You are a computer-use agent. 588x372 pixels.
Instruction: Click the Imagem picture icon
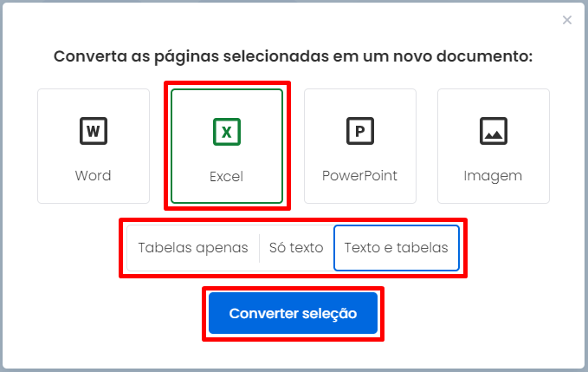(494, 131)
